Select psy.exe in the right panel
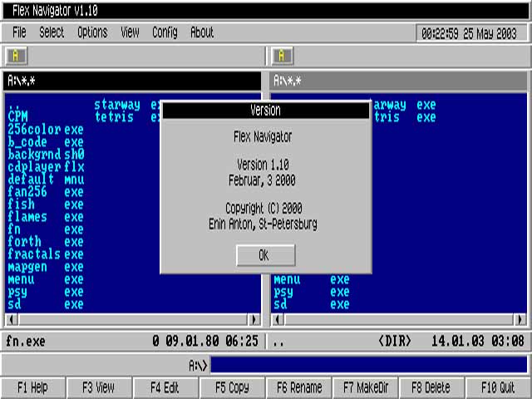 click(311, 293)
